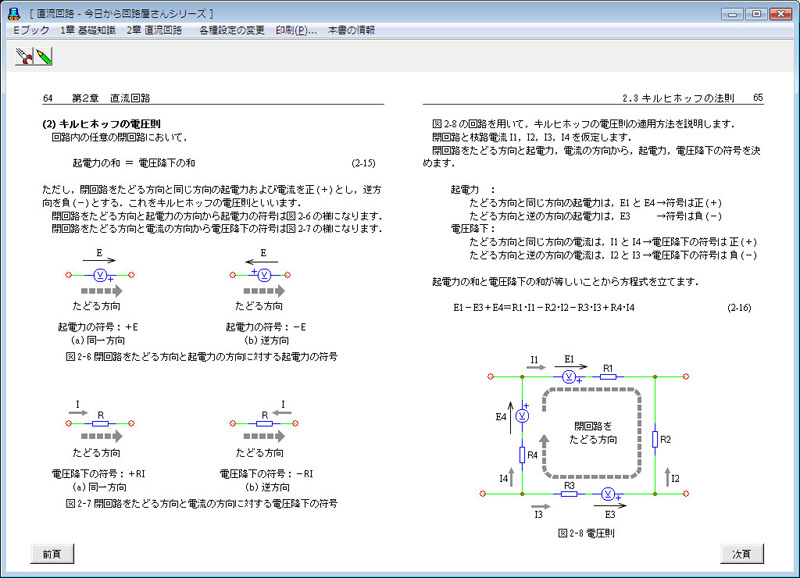Click the page number 64

[48, 98]
